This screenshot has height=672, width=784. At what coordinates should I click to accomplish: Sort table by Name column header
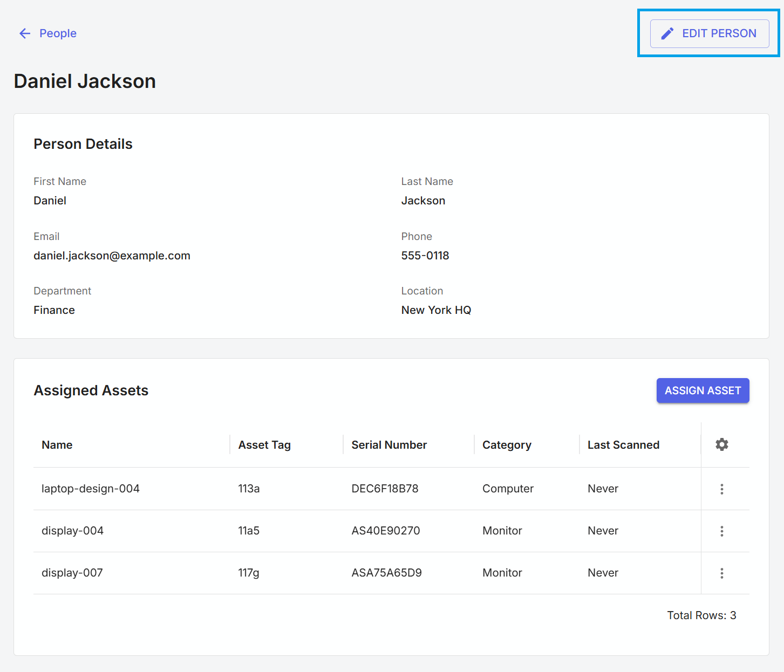[57, 445]
